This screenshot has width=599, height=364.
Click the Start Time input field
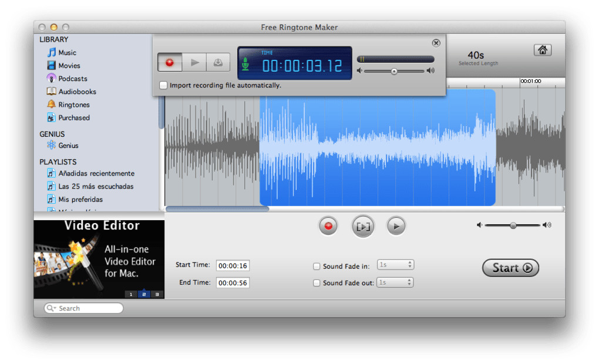click(233, 266)
